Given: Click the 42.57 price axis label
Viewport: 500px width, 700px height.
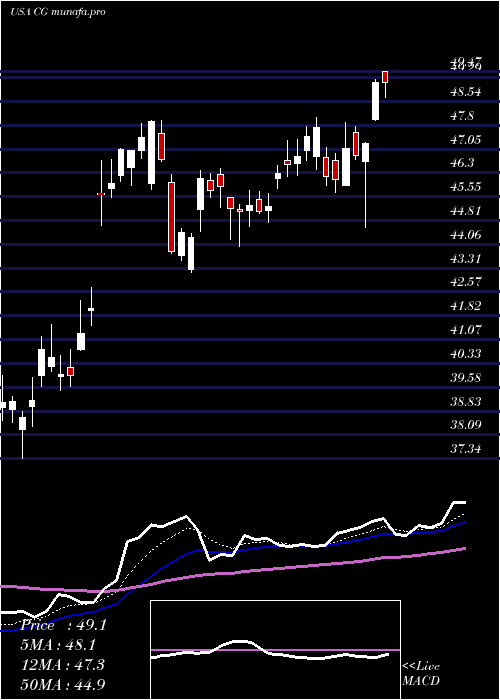Looking at the screenshot, I should point(466,282).
